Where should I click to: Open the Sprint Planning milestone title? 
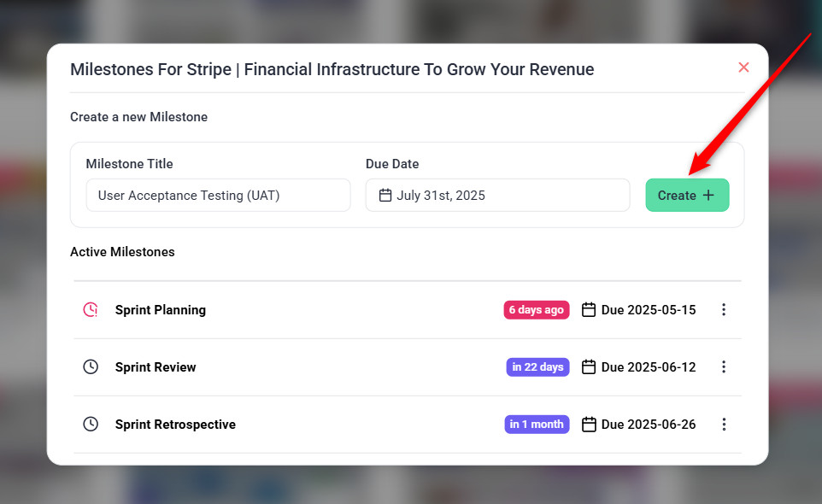(161, 310)
